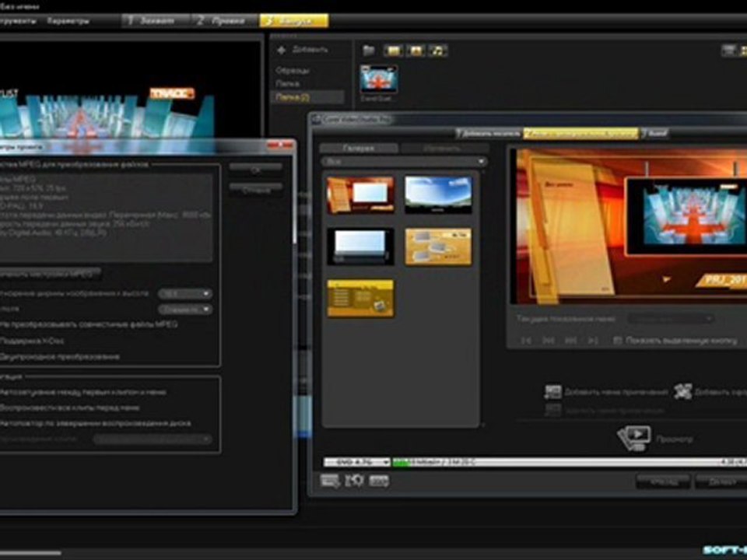Click the PRJ title button in menu preview
The image size is (747, 560).
point(723,281)
